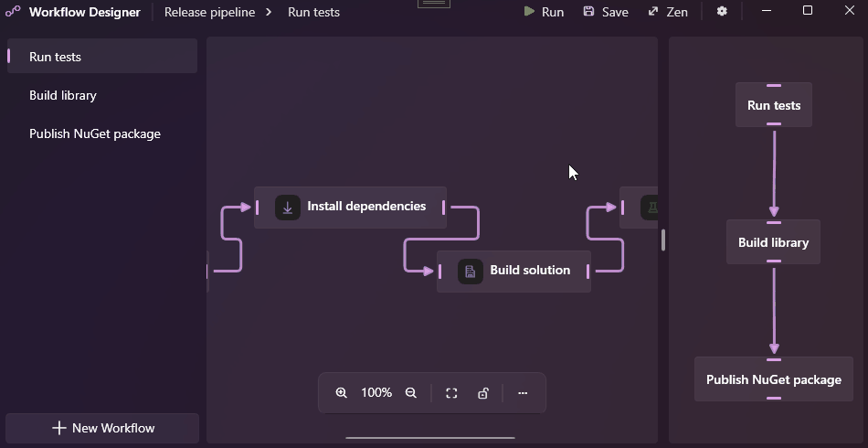The height and width of the screenshot is (448, 868).
Task: Select the Build solution node
Action: click(513, 272)
